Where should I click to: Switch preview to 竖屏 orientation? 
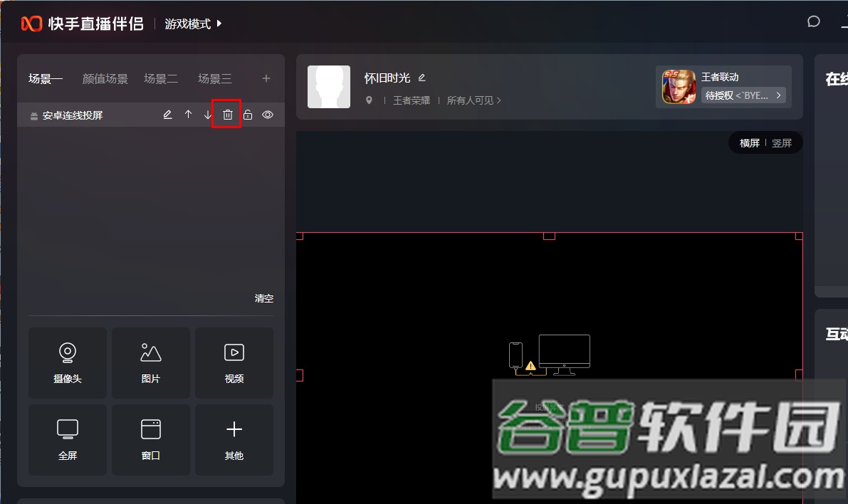(782, 143)
